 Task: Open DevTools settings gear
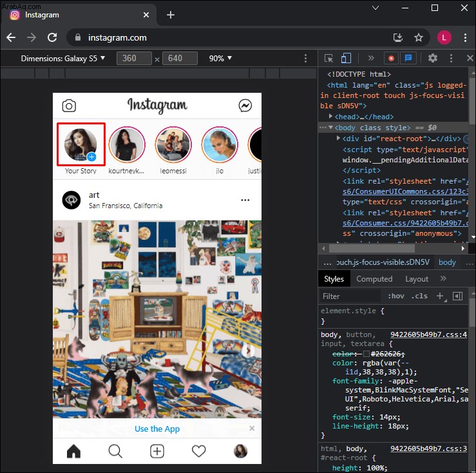(433, 58)
